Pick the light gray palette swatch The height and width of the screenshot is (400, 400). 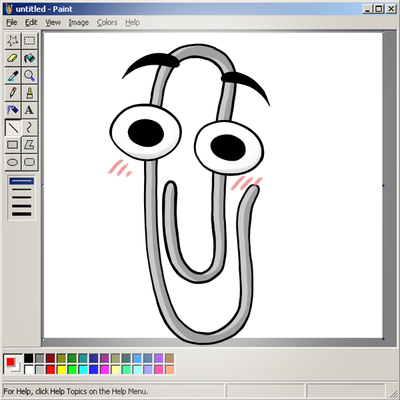tap(40, 369)
